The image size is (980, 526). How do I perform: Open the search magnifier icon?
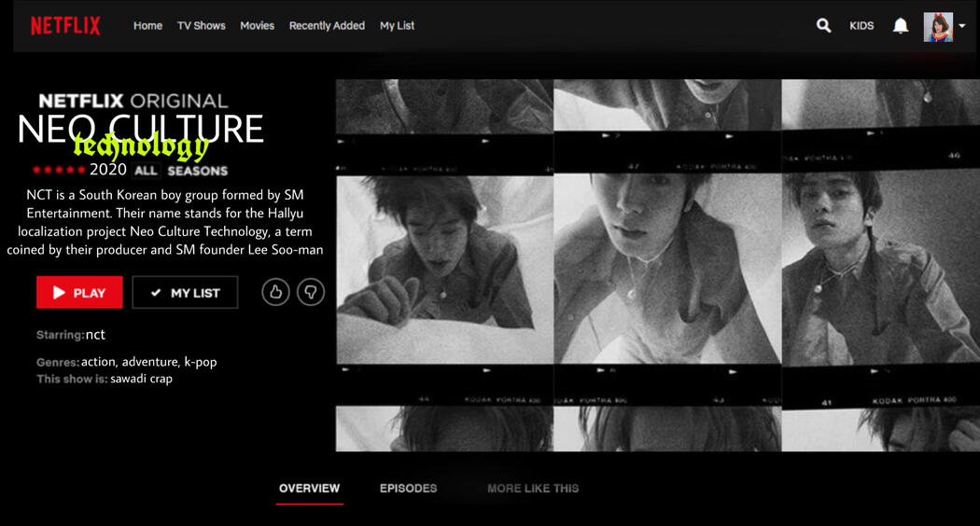823,26
